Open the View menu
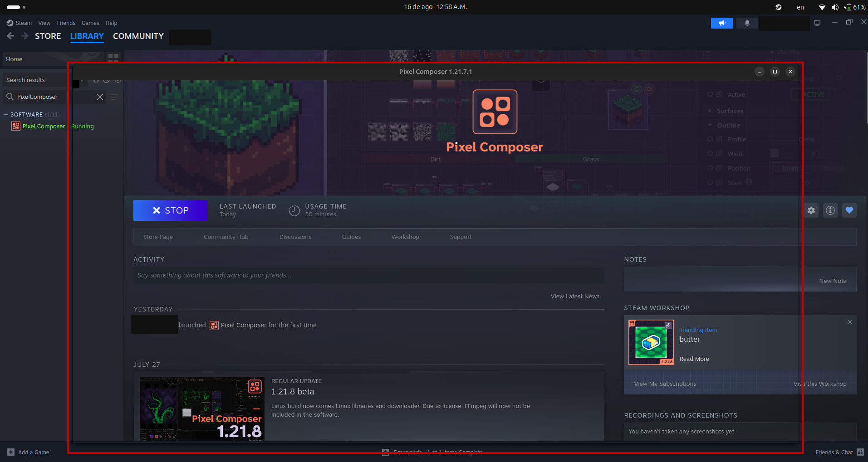 click(44, 23)
